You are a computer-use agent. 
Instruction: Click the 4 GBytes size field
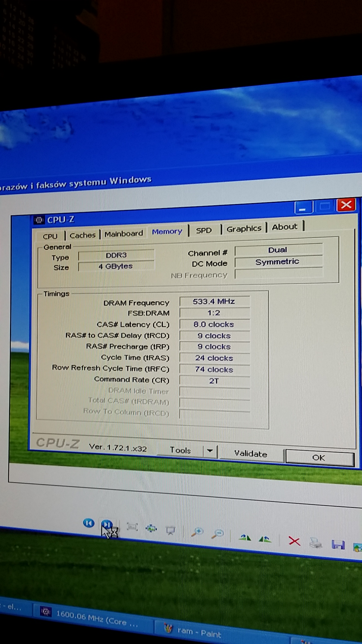click(116, 266)
